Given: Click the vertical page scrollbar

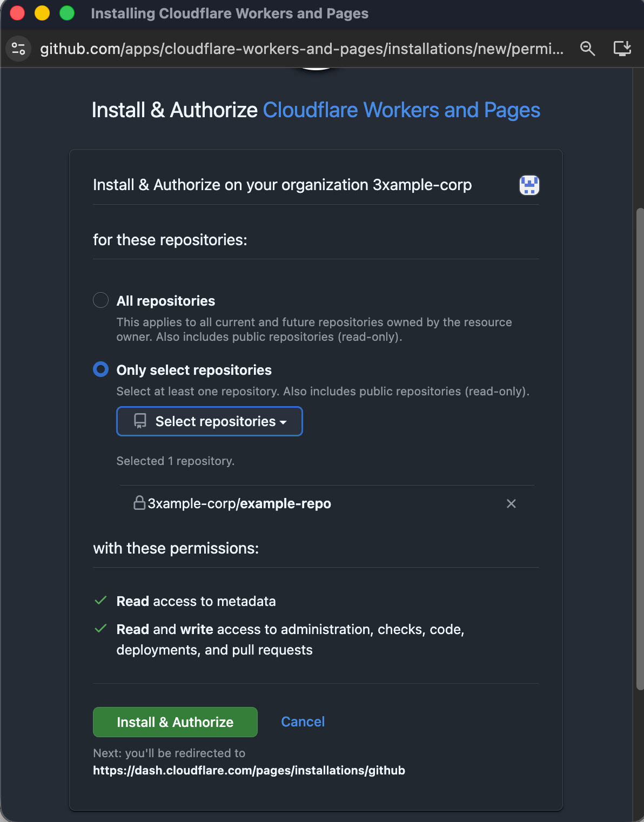Looking at the screenshot, I should 640,448.
